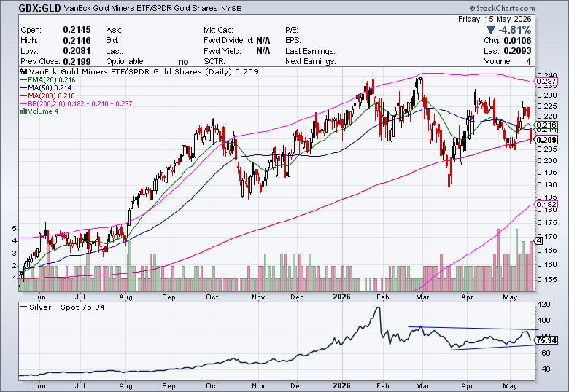Click the Silver - Spot 75.94 legend
569x392 pixels.
(x=63, y=307)
